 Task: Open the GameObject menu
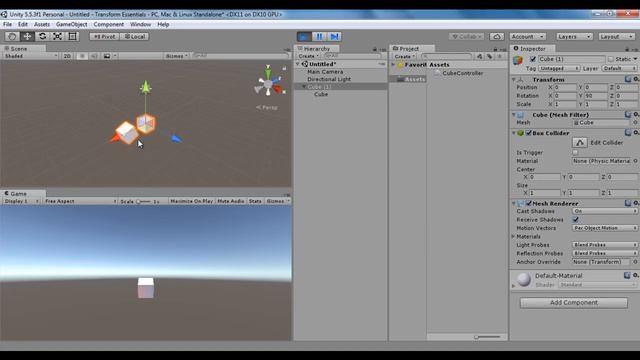pyautogui.click(x=71, y=24)
